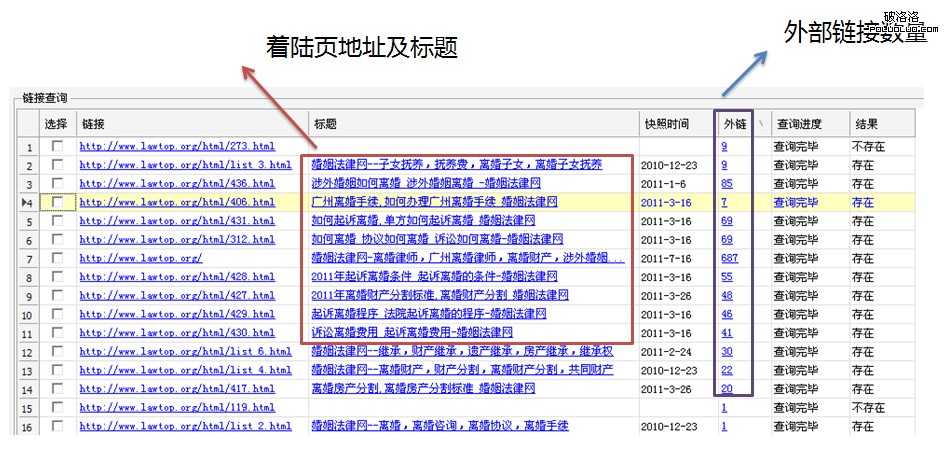Screen dimensions: 949x468
Task: Sort by the 快照时间 column header
Action: pos(666,125)
